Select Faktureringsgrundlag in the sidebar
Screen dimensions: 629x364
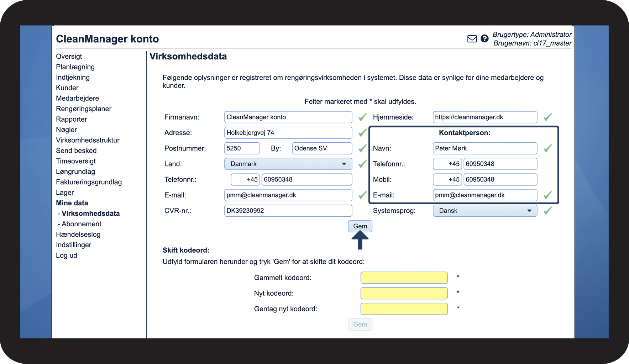click(89, 182)
